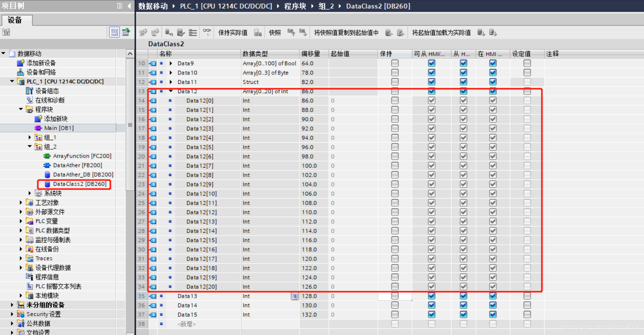Viewport: 644px width, 335px height.
Task: Toggle 在 HMI visible checkbox for Data14
Action: (493, 305)
